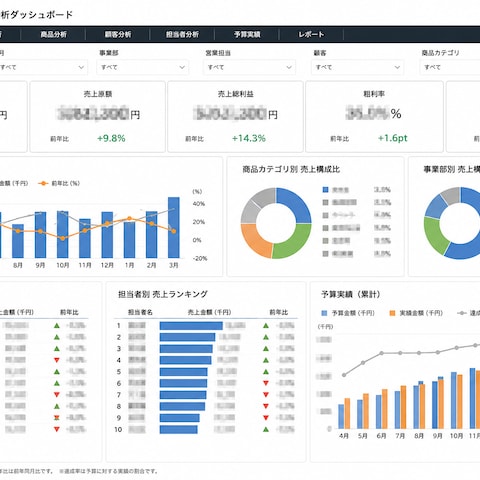This screenshot has height=480, width=480.
Task: Click the gray line point above 6月 in 予算実績
Action: (x=382, y=353)
